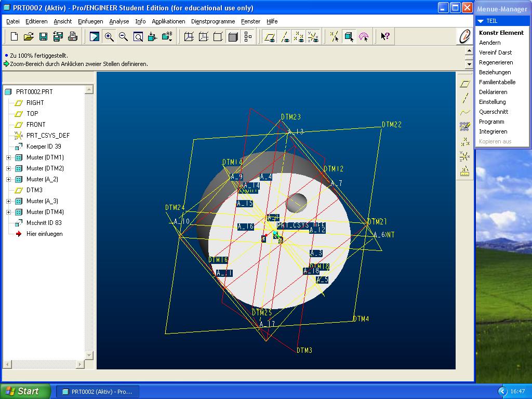This screenshot has height=399, width=532.
Task: Toggle datum planes visibility
Action: pos(270,36)
